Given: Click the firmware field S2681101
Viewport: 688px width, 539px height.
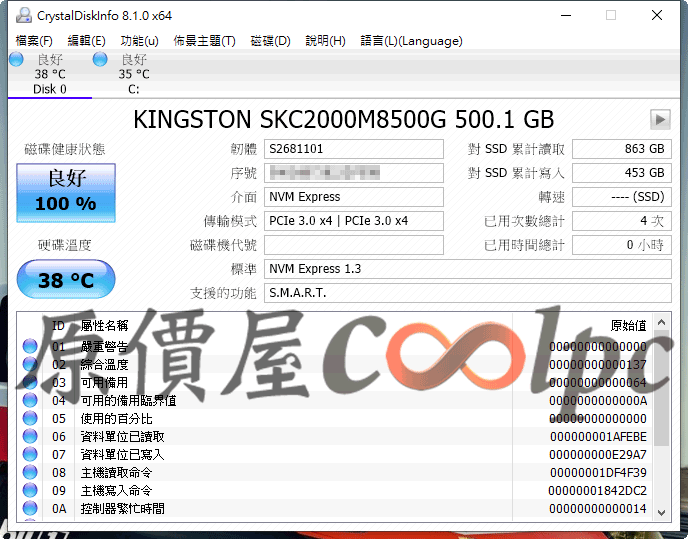Looking at the screenshot, I should tap(354, 149).
